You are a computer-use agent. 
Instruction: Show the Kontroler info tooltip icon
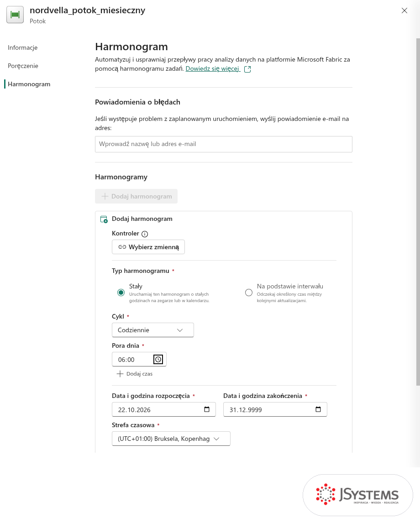145,234
